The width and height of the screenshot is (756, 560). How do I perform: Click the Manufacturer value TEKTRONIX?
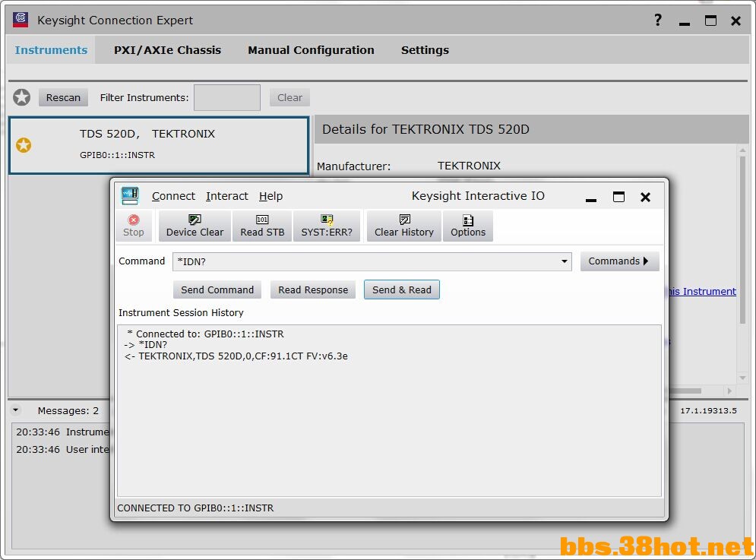[x=469, y=166]
